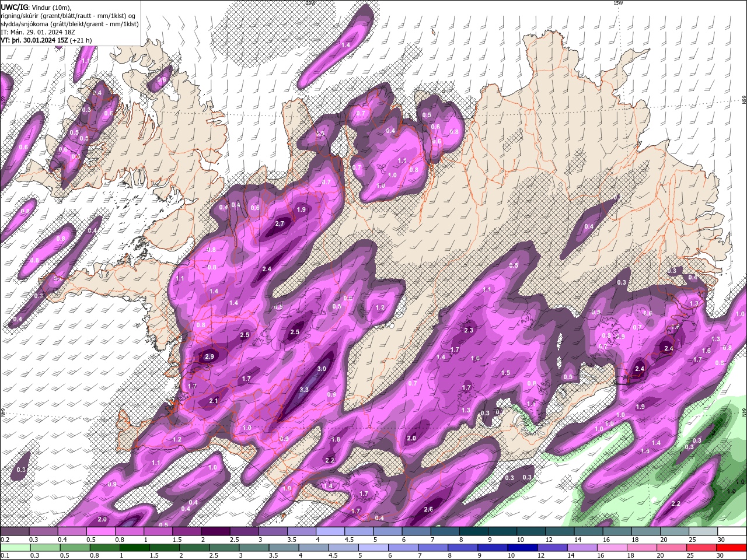747x560 pixels.
Task: Click the '0.2' label on the snow scale
Action: tap(5, 540)
